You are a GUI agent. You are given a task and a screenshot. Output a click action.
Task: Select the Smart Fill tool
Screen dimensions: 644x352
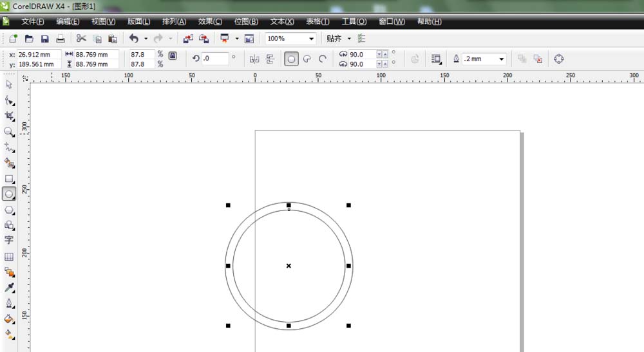tap(9, 163)
